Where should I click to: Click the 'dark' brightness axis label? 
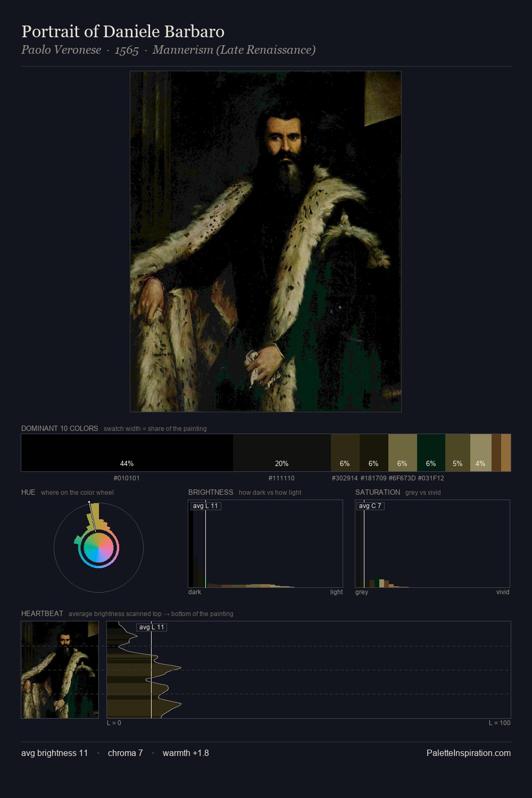pyautogui.click(x=195, y=592)
